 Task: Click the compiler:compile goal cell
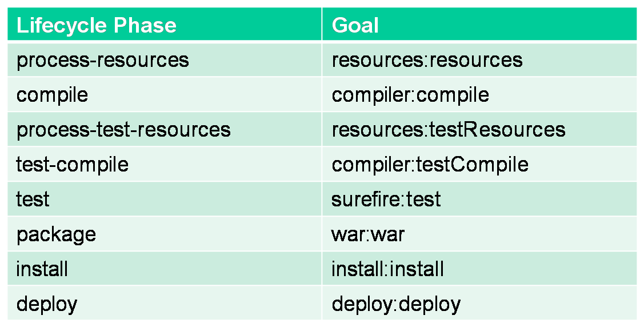click(410, 94)
